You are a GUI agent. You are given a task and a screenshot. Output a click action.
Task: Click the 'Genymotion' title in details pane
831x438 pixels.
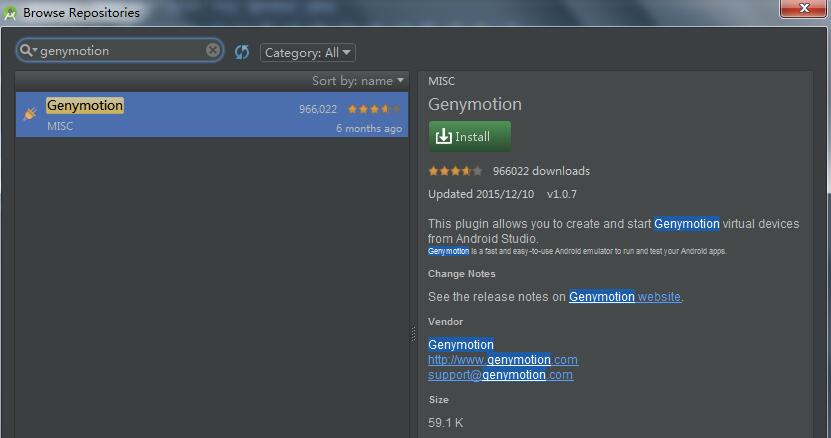(x=475, y=104)
